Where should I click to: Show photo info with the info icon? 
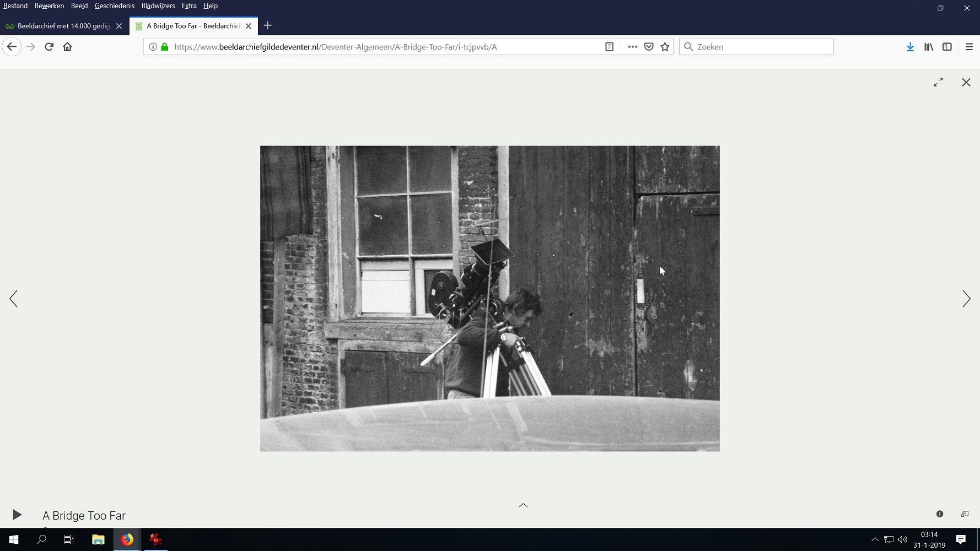click(940, 514)
